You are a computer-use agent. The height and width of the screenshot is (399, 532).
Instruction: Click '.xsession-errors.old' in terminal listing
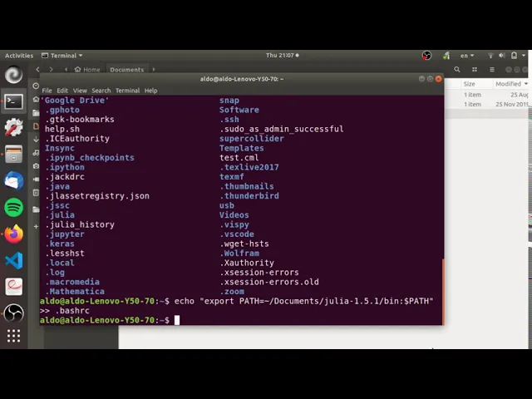pos(269,282)
